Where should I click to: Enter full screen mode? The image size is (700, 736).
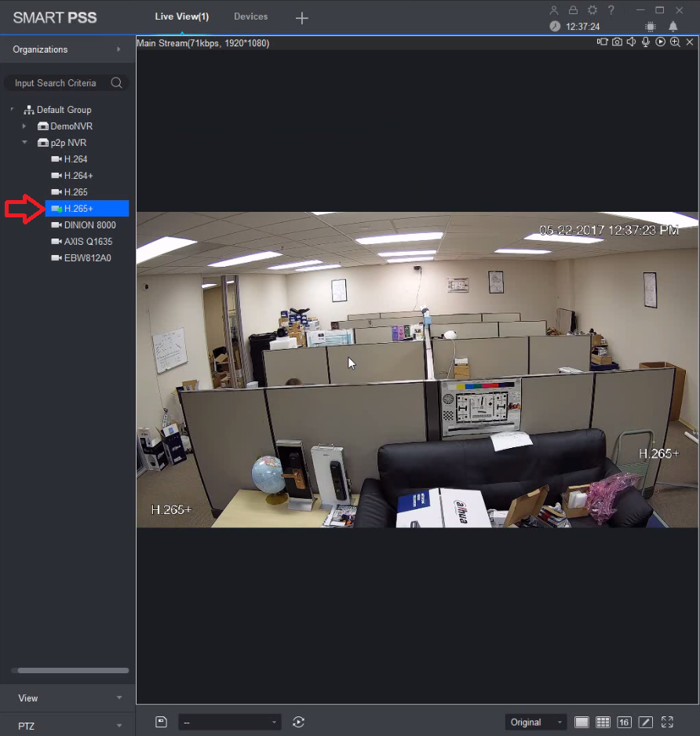click(x=667, y=722)
